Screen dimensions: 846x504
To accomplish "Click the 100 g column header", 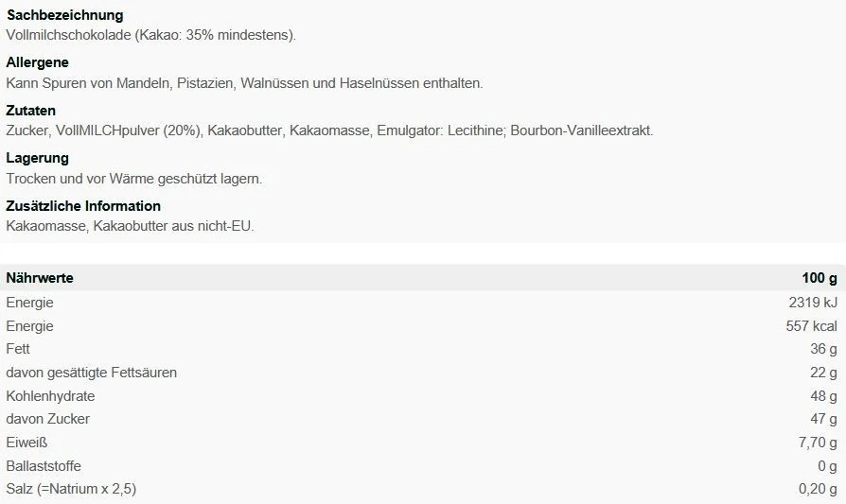I will coord(820,278).
